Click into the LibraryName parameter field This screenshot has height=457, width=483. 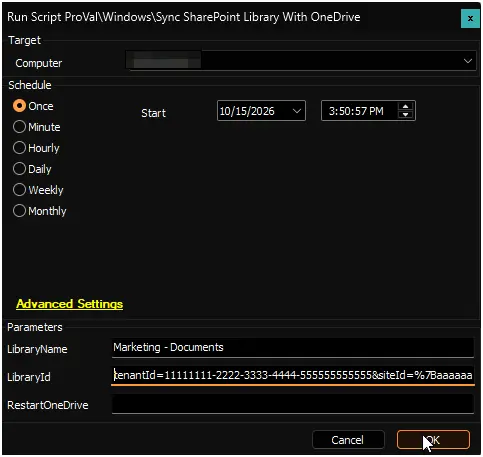point(293,348)
